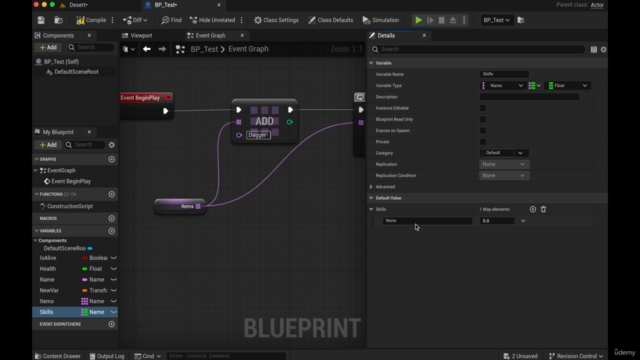Empty the Skills map with trash icon

543,209
